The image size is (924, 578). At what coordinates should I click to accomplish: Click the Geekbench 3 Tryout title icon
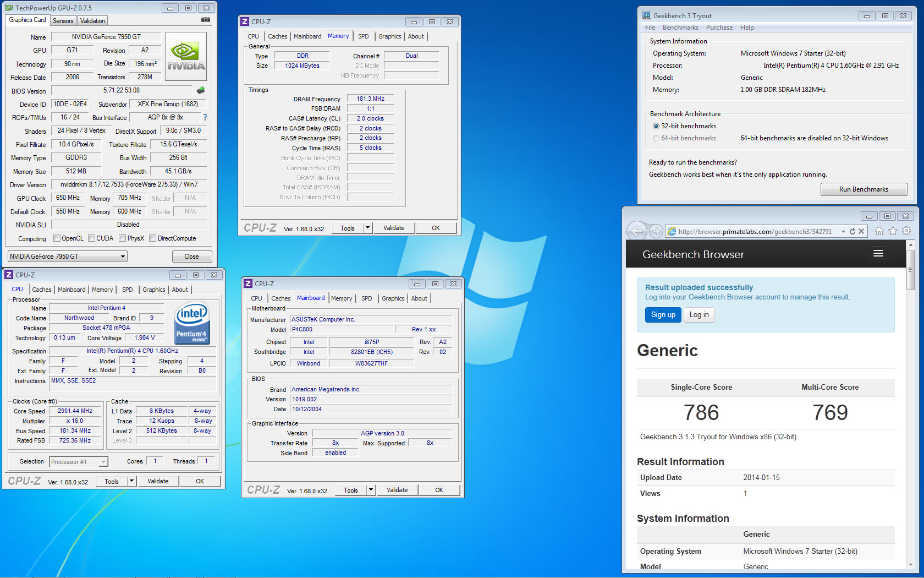coord(647,15)
